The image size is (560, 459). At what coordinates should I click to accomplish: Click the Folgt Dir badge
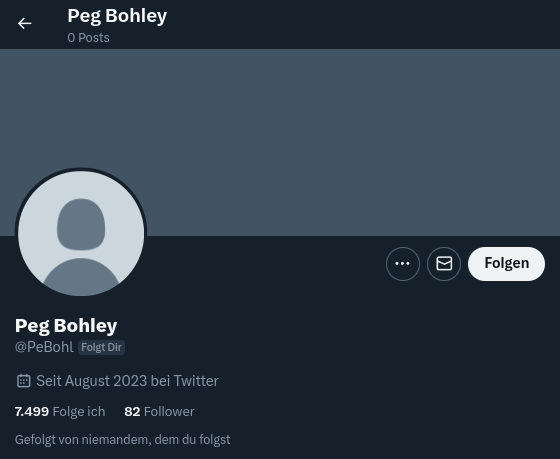coord(101,347)
